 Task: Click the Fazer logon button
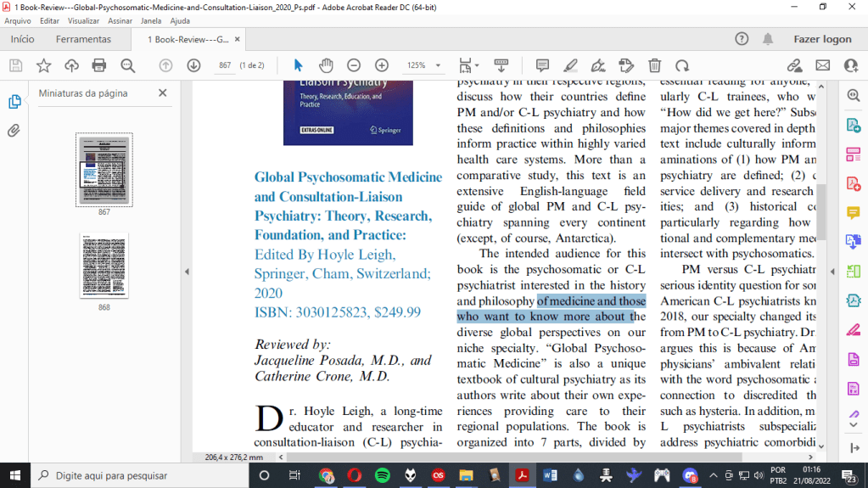point(821,39)
